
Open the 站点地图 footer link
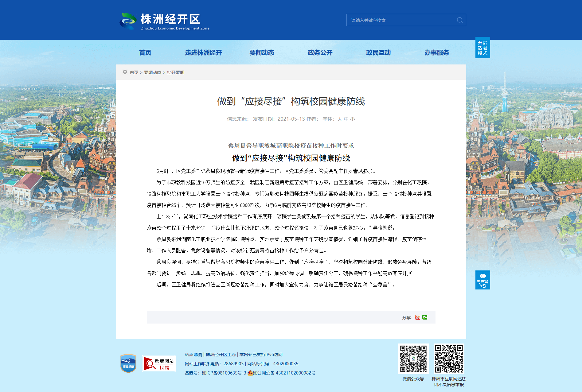click(x=193, y=355)
